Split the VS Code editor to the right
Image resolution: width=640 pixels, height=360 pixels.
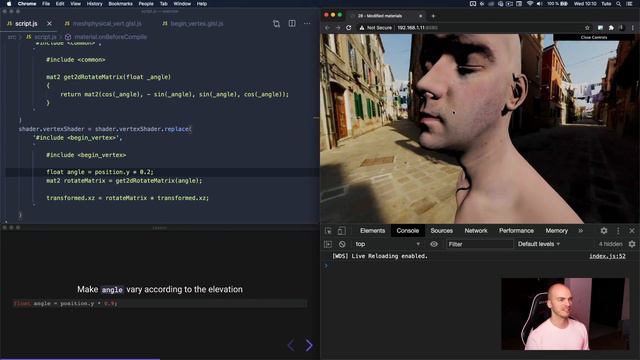(x=292, y=24)
